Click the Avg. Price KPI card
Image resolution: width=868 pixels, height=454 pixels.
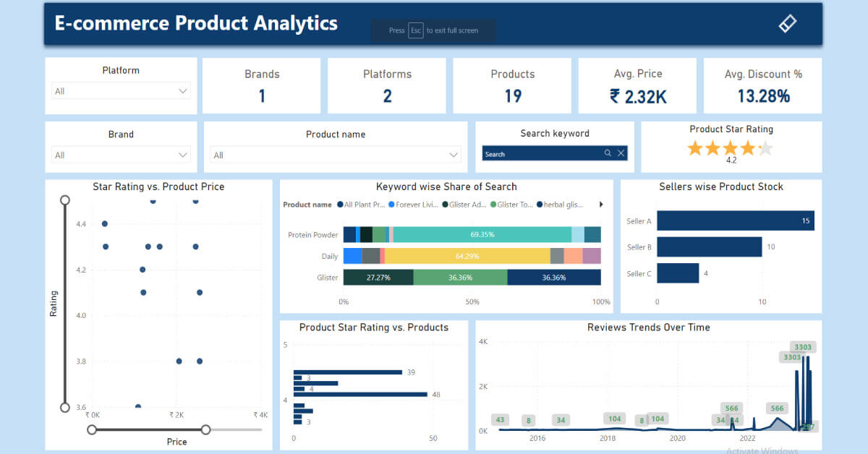tap(637, 85)
